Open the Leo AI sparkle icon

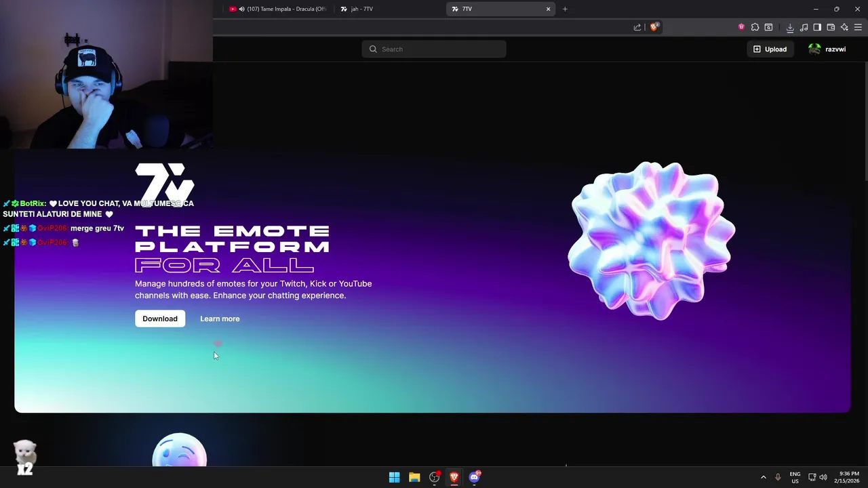click(x=844, y=27)
